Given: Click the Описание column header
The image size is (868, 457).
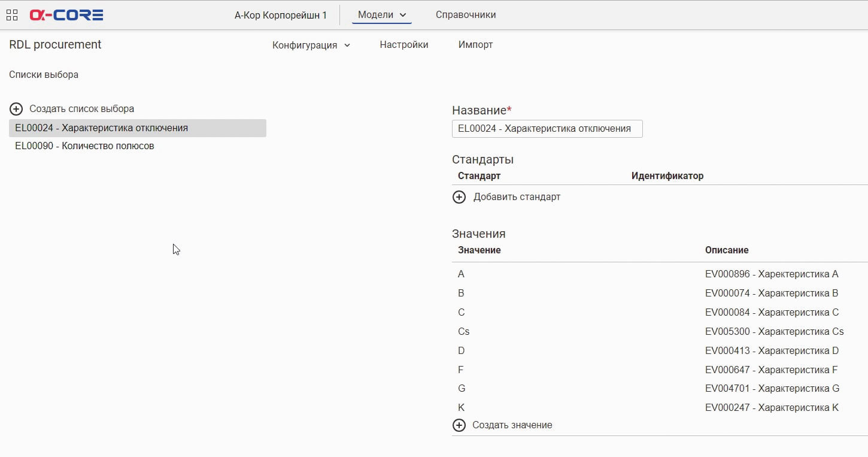Looking at the screenshot, I should click(727, 250).
